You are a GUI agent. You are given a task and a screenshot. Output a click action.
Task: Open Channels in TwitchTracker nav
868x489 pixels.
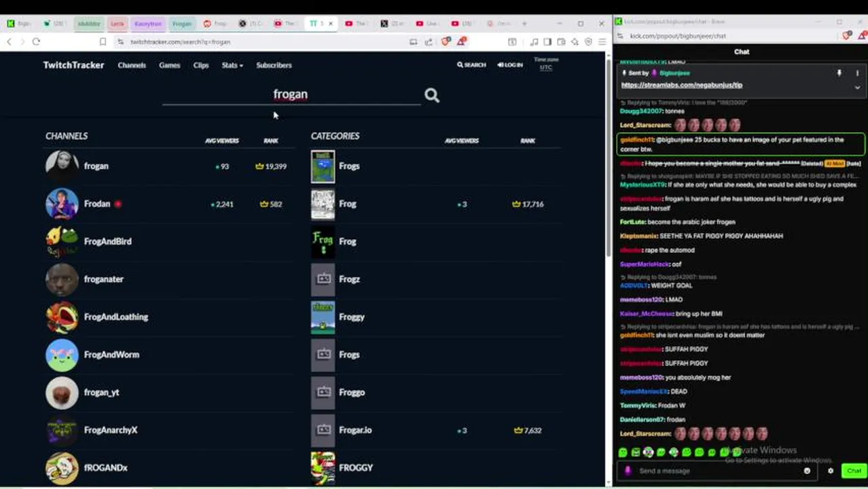click(132, 65)
